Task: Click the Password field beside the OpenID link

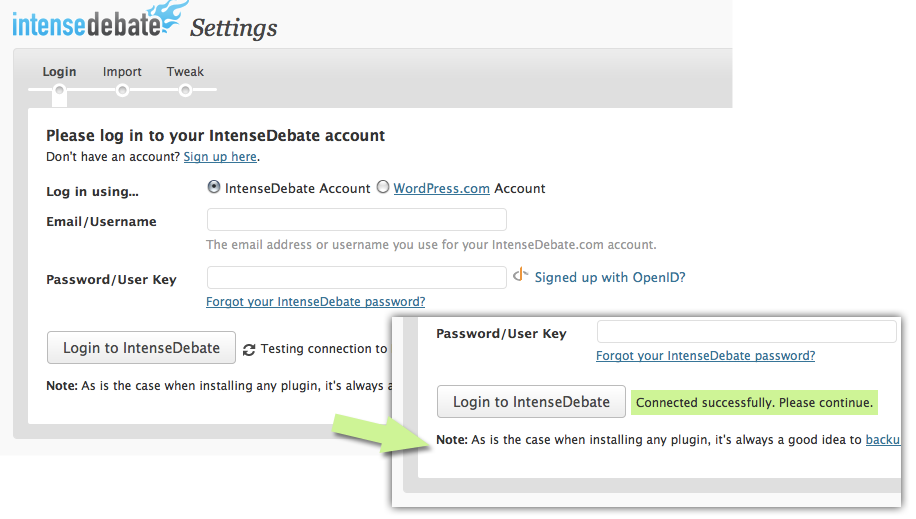Action: pyautogui.click(x=356, y=277)
